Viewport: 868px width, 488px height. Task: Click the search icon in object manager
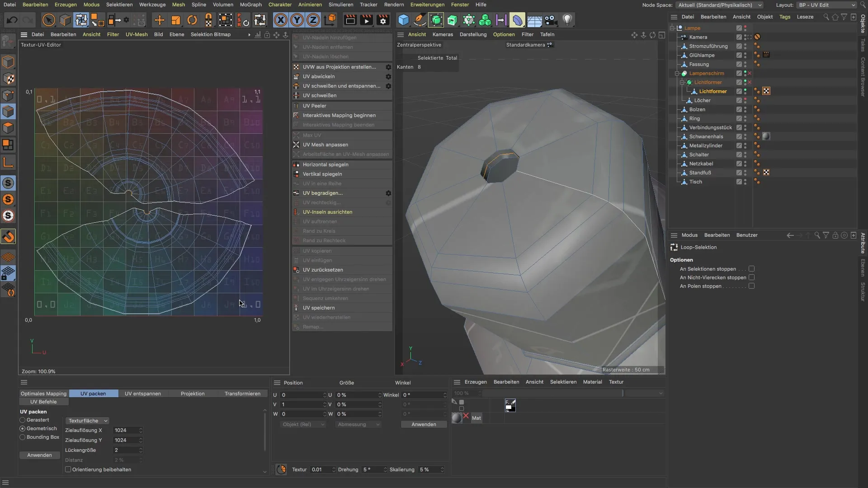click(x=826, y=17)
